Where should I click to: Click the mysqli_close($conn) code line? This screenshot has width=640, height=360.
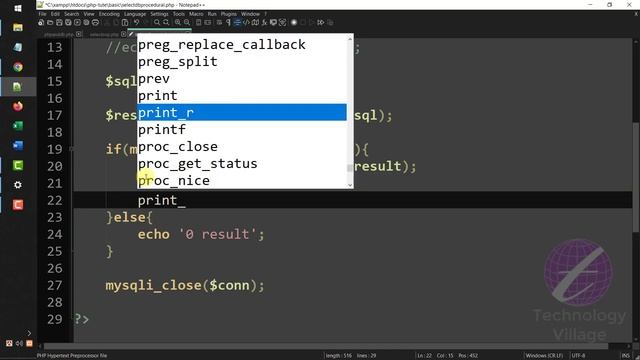[185, 285]
